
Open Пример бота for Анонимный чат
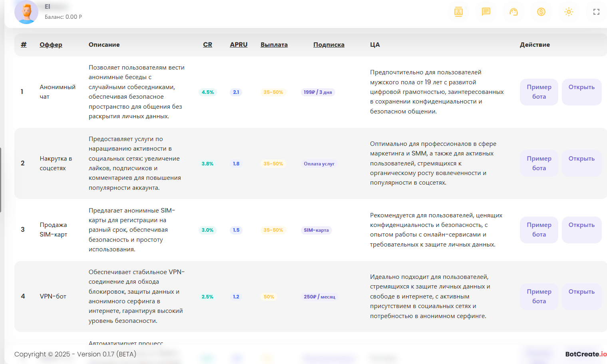539,92
